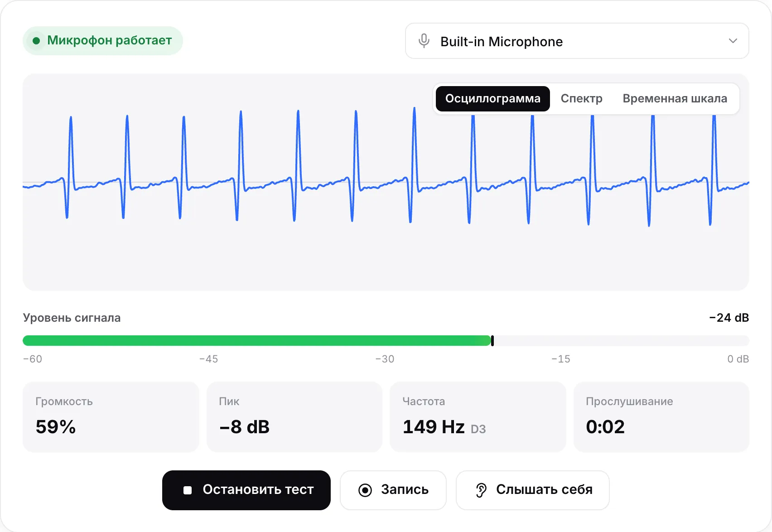Click the Пик card label
The width and height of the screenshot is (772, 532).
[x=229, y=401]
